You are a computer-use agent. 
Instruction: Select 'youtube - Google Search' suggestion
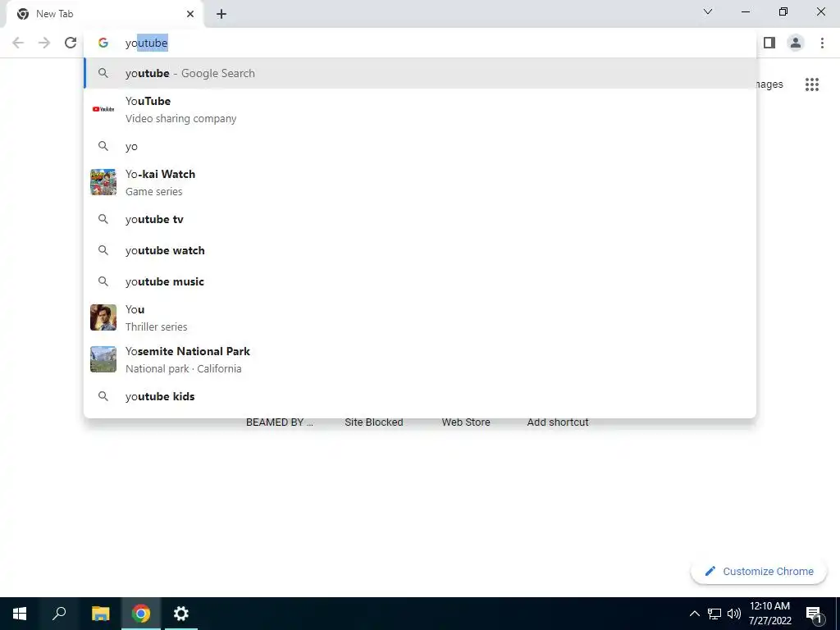[x=420, y=73]
